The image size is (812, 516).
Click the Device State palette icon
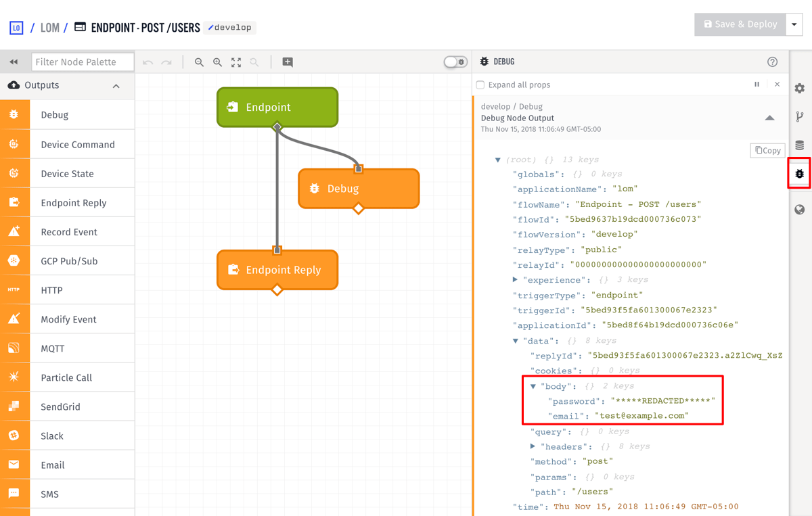pyautogui.click(x=14, y=173)
